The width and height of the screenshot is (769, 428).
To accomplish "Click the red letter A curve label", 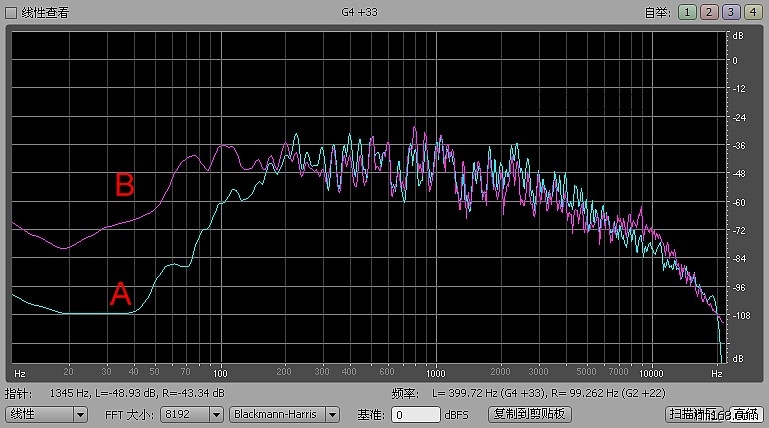I will [120, 294].
